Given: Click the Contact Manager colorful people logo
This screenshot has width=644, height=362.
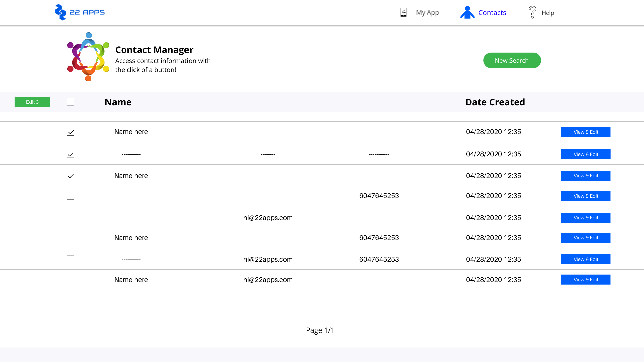Looking at the screenshot, I should coord(88,57).
